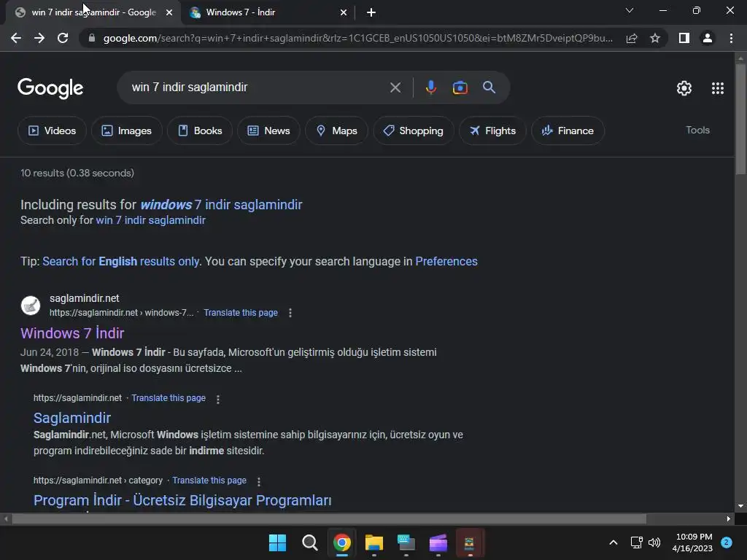This screenshot has height=560, width=747.
Task: Submit search with magnifier icon
Action: tap(489, 87)
